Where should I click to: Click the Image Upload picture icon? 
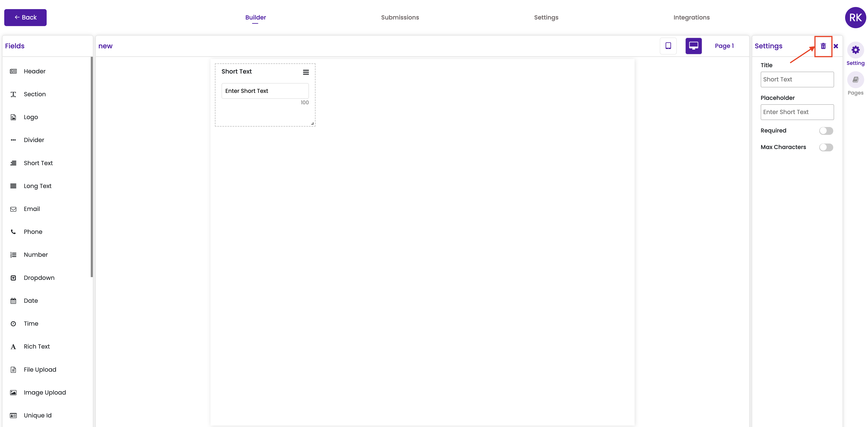[13, 393]
